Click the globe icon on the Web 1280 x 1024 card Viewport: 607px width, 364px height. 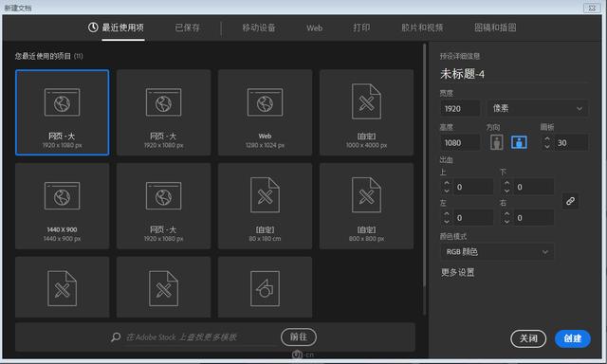tap(265, 102)
